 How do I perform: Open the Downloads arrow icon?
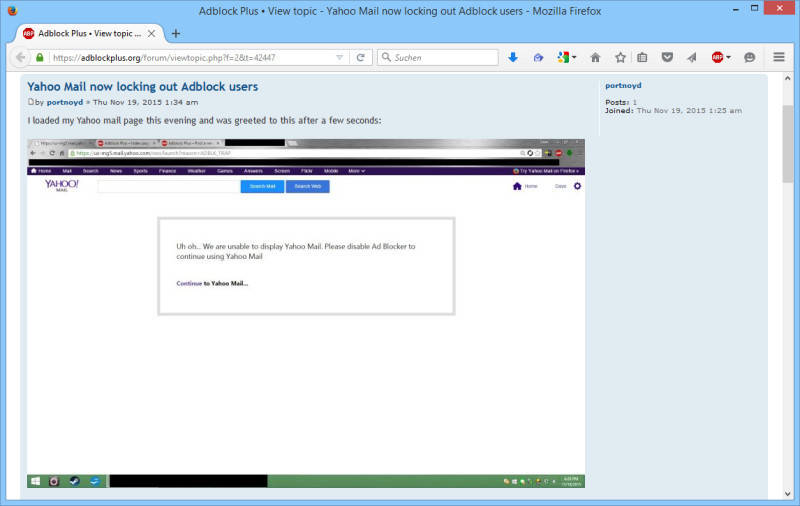(513, 58)
